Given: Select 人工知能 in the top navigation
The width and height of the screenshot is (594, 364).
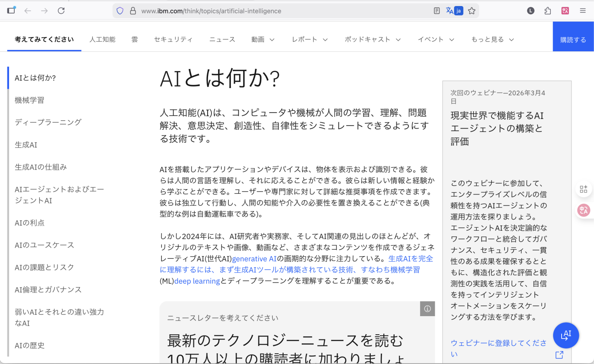Looking at the screenshot, I should (x=102, y=39).
